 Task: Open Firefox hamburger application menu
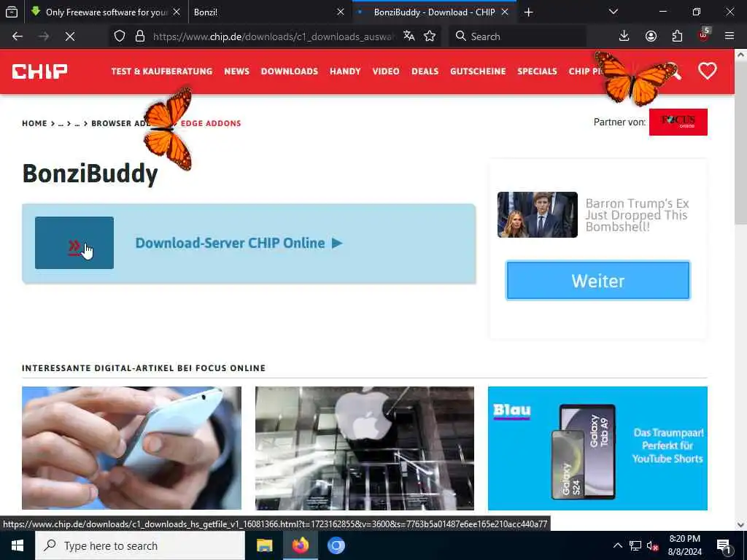(x=729, y=36)
